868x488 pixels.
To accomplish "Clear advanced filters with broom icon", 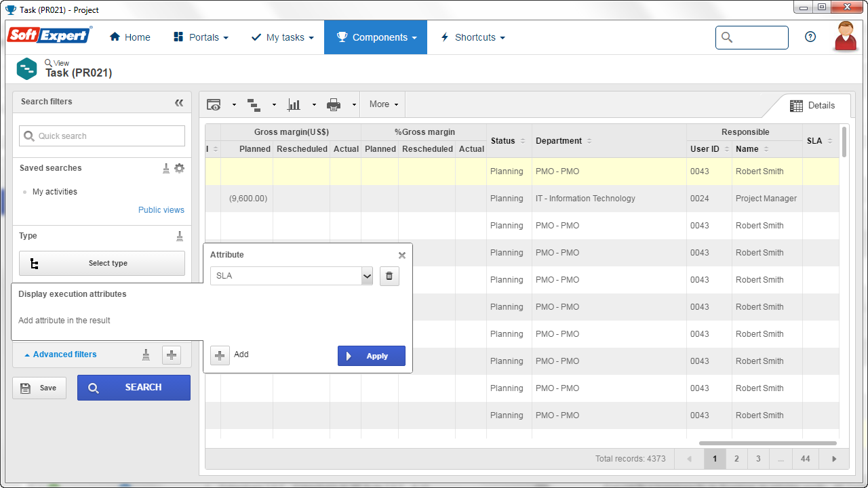I will tap(146, 354).
